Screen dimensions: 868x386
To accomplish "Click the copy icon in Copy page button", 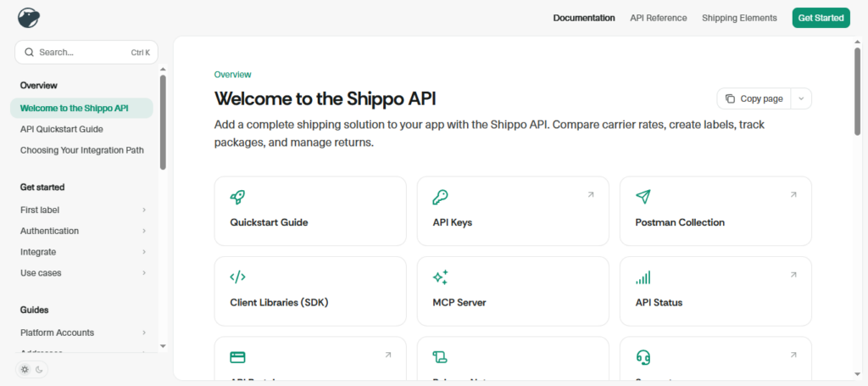I will [730, 98].
